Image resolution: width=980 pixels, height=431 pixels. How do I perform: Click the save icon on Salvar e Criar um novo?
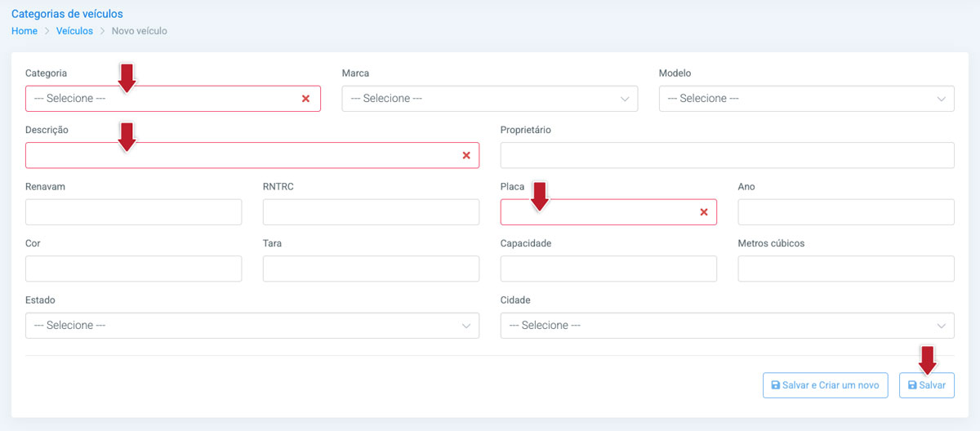pyautogui.click(x=776, y=384)
